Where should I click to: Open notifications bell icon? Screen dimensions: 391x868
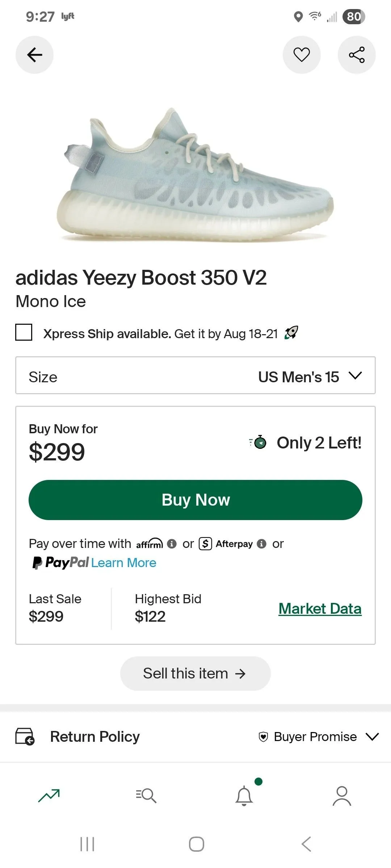244,795
